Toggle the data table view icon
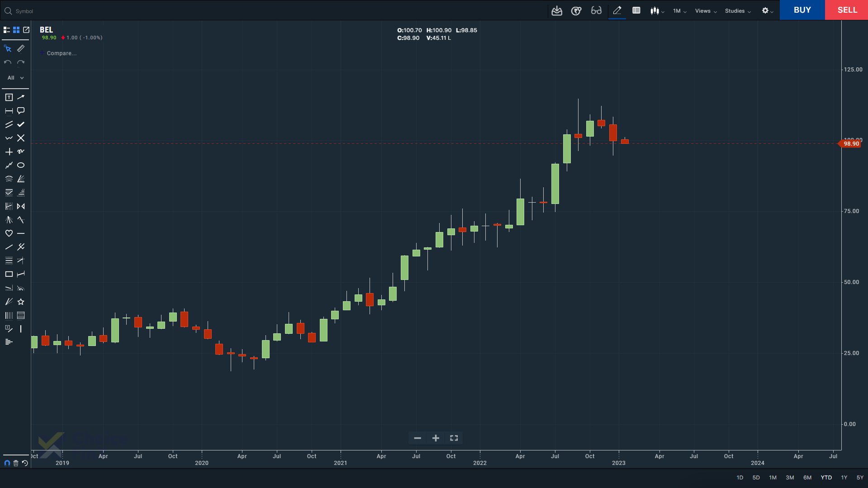This screenshot has width=868, height=488. (x=636, y=10)
